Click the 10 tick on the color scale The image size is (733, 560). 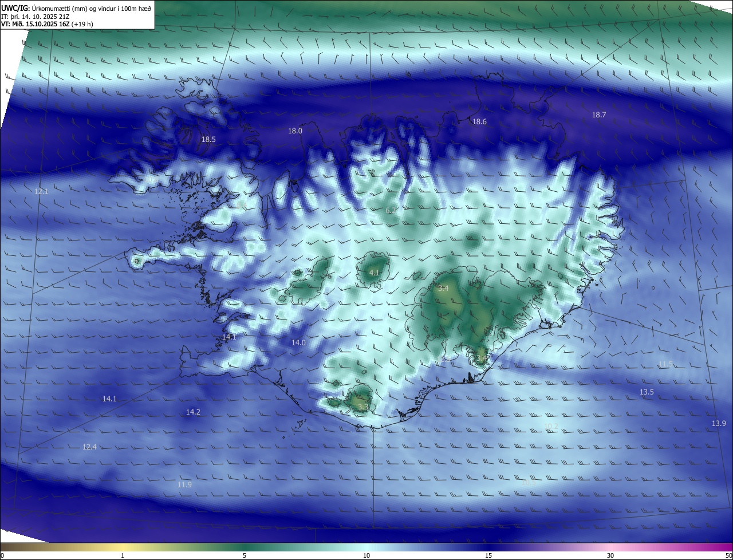pos(366,555)
